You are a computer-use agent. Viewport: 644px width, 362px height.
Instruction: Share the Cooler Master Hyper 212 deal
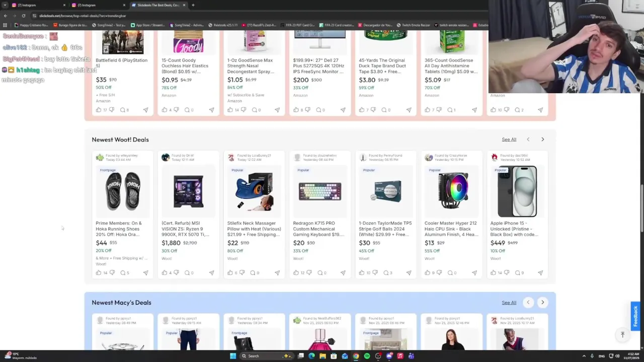coord(474,273)
